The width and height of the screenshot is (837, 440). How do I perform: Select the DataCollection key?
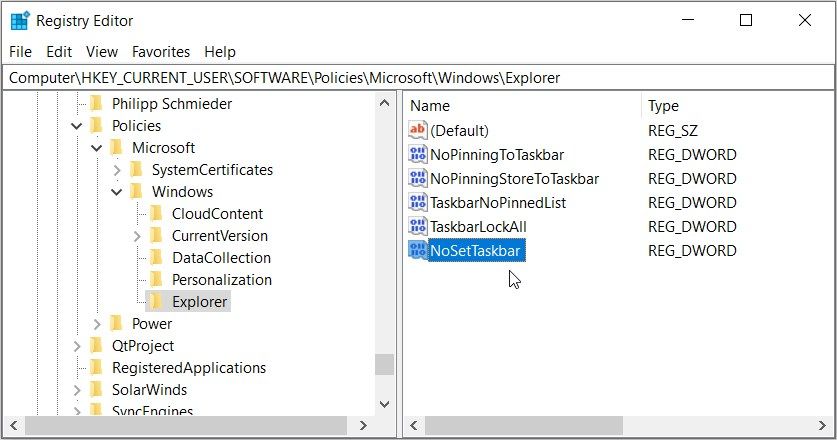click(222, 258)
